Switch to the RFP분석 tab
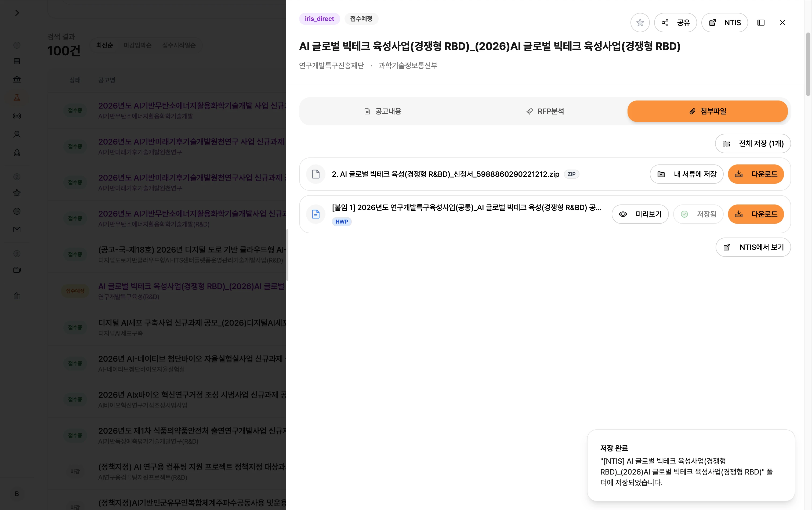Image resolution: width=812 pixels, height=510 pixels. click(x=545, y=111)
